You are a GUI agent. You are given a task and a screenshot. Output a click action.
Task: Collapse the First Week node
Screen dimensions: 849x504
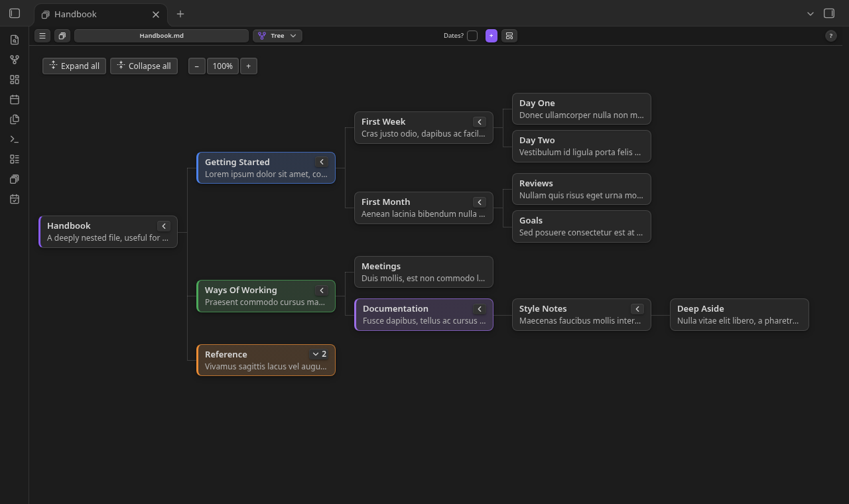[x=480, y=122]
